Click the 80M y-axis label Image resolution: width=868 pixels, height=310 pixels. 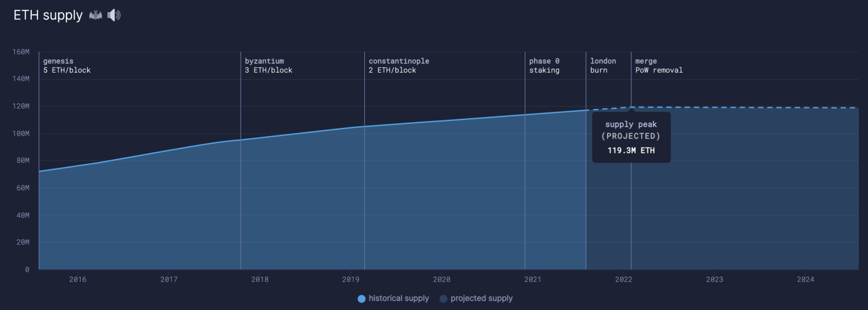[x=23, y=161]
